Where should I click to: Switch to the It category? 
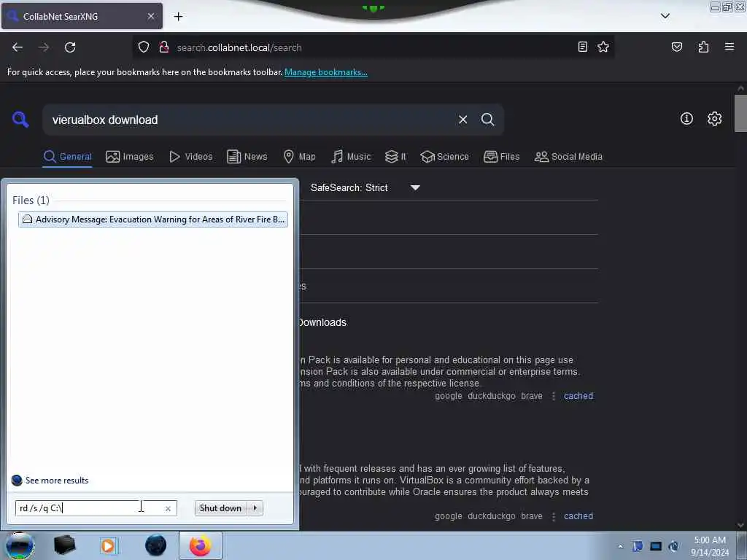395,157
